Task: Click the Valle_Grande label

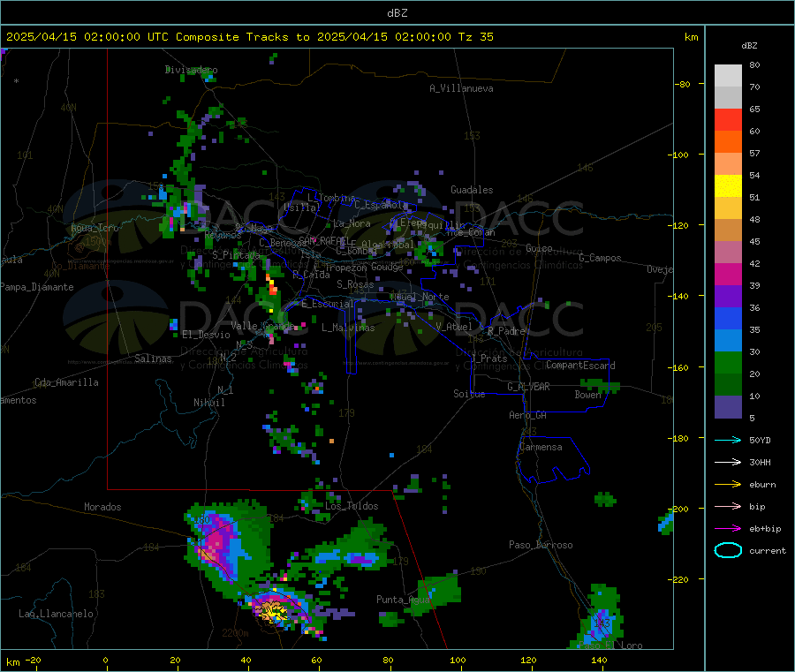Action: (262, 325)
